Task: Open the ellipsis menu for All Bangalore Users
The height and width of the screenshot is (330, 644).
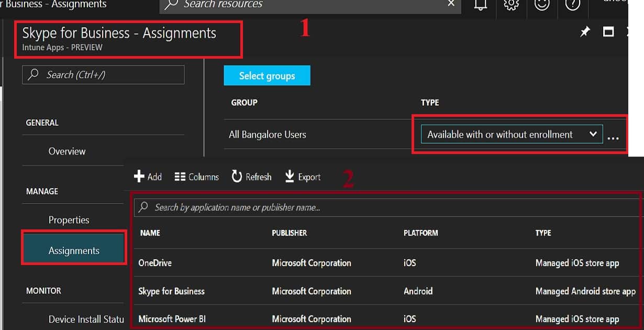Action: (x=613, y=138)
